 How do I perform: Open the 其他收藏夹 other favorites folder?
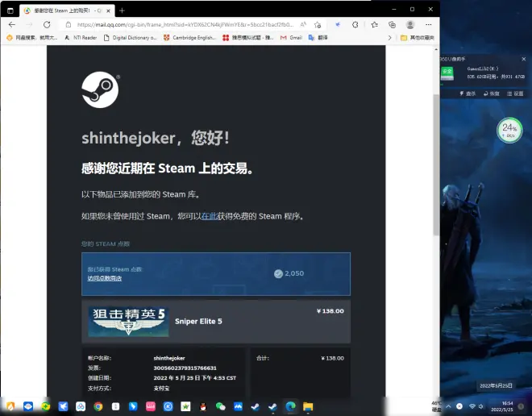tap(418, 38)
